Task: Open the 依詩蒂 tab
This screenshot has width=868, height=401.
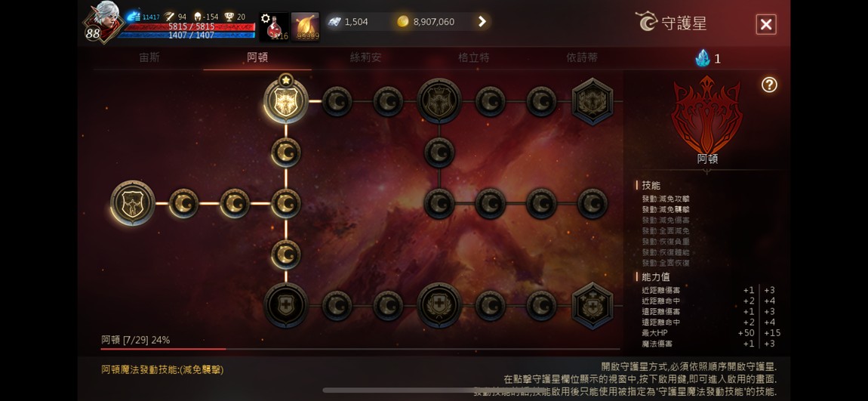Action: [x=582, y=57]
